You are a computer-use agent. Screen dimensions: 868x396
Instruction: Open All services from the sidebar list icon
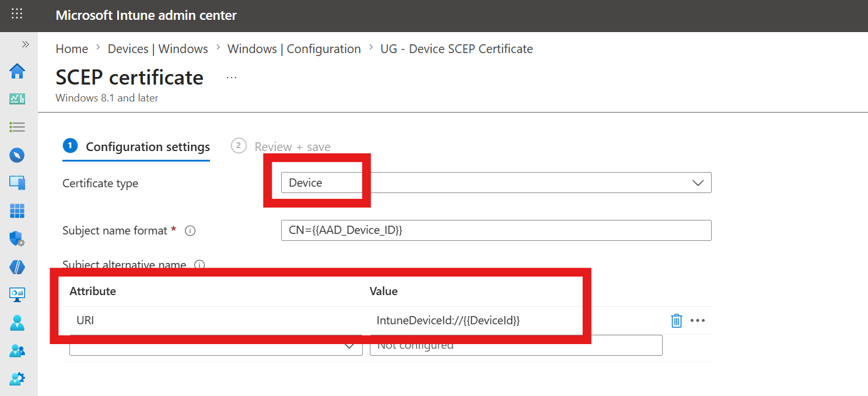pos(17,127)
